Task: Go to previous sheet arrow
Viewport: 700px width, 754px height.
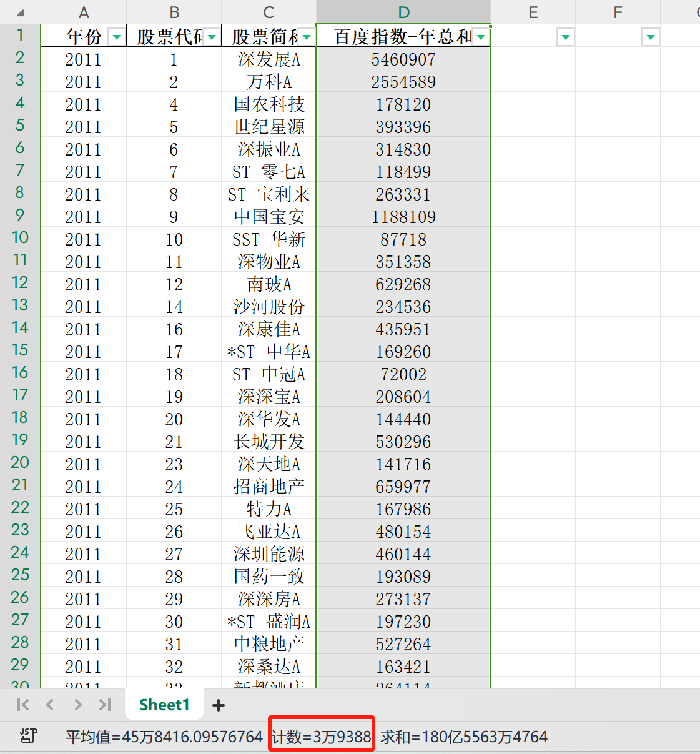Action: click(x=50, y=705)
